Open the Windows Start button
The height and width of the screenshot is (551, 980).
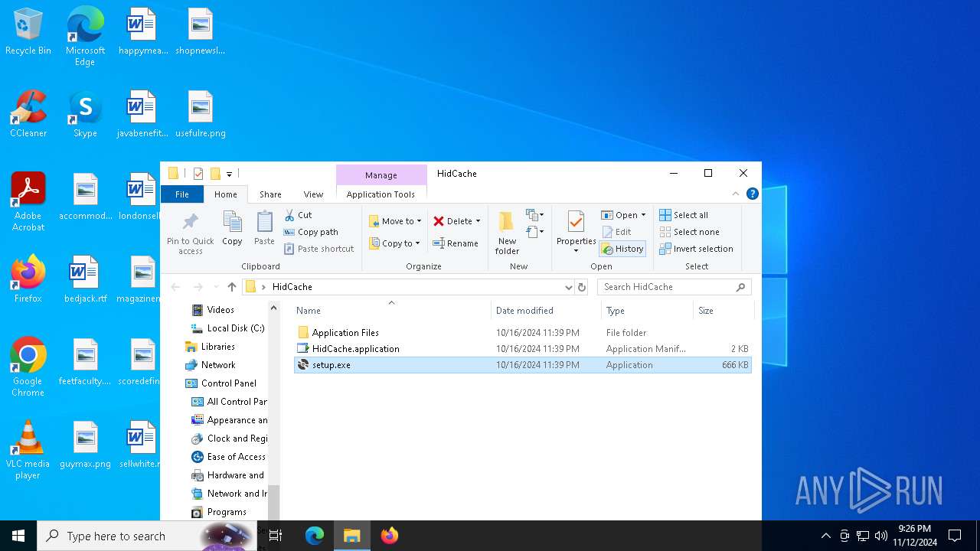18,536
